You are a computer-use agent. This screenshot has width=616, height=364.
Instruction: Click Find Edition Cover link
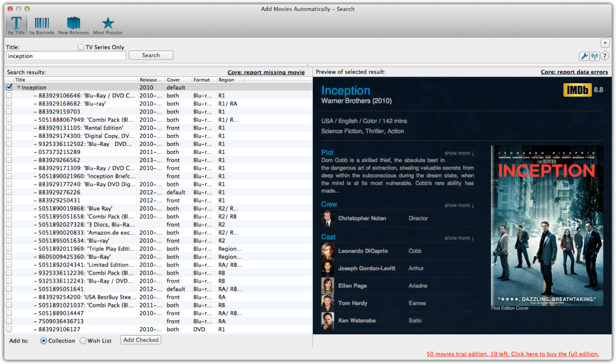click(510, 308)
